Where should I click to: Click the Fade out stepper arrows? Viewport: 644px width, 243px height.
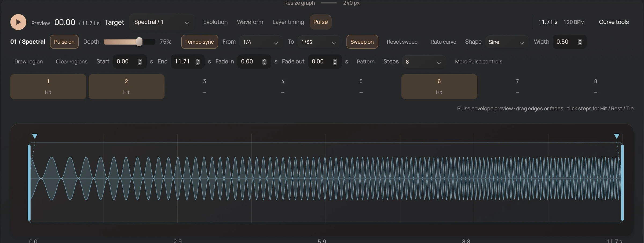[x=335, y=62]
